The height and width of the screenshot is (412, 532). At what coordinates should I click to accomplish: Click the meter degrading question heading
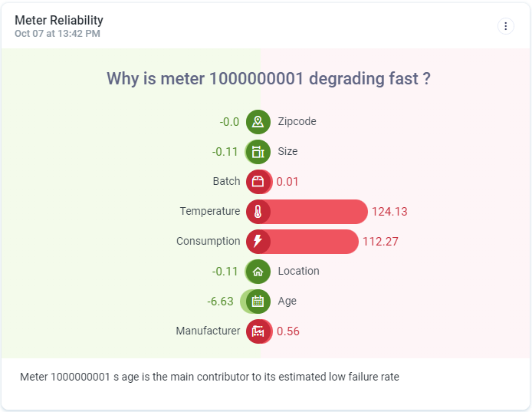pos(268,78)
